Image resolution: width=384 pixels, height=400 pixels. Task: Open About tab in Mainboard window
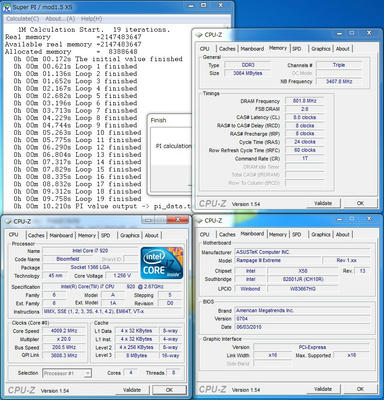[x=342, y=234]
